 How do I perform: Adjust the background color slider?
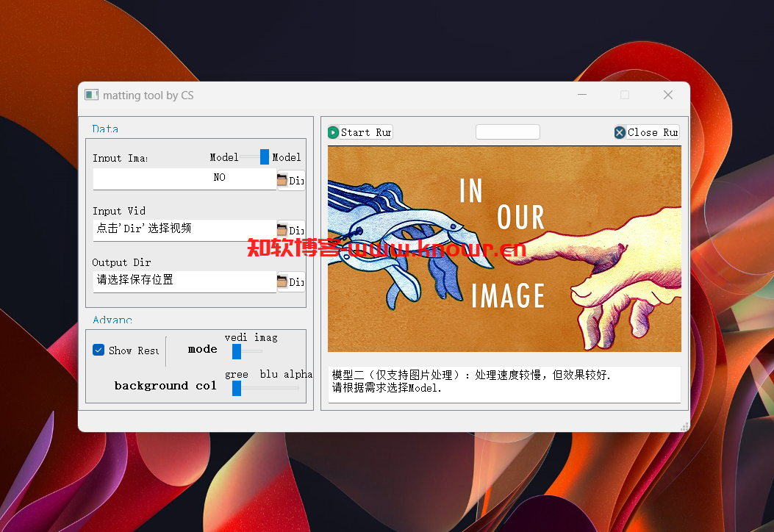[265, 388]
